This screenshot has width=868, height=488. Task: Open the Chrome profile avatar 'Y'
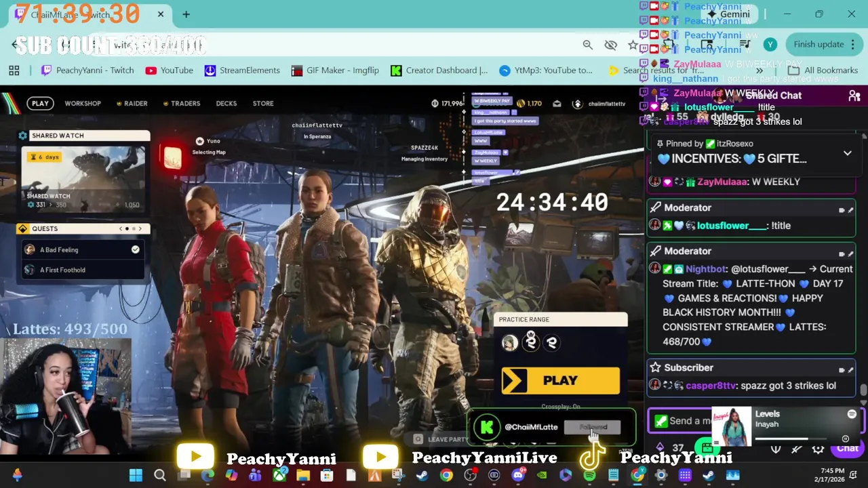pos(770,45)
